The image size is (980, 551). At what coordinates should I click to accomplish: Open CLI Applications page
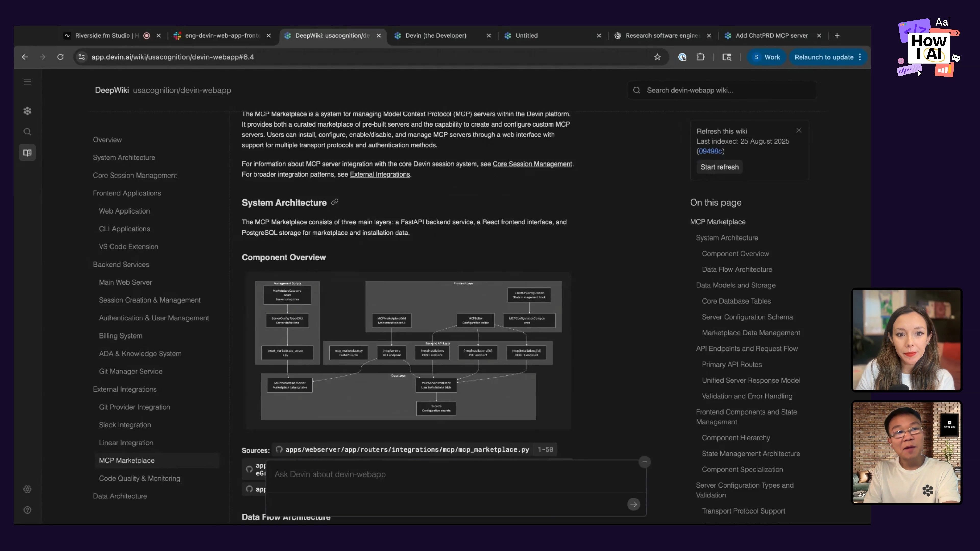tap(124, 229)
